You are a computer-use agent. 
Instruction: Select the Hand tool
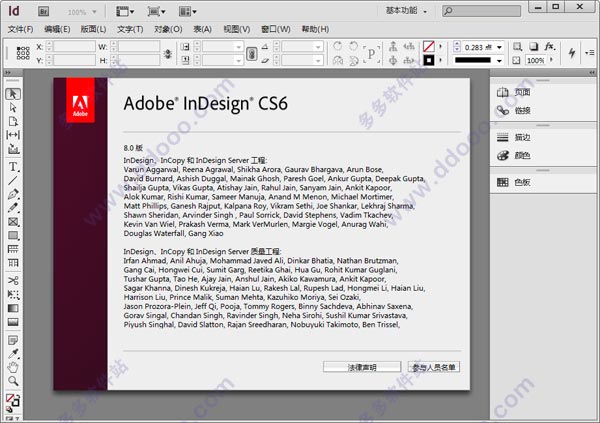pos(13,367)
